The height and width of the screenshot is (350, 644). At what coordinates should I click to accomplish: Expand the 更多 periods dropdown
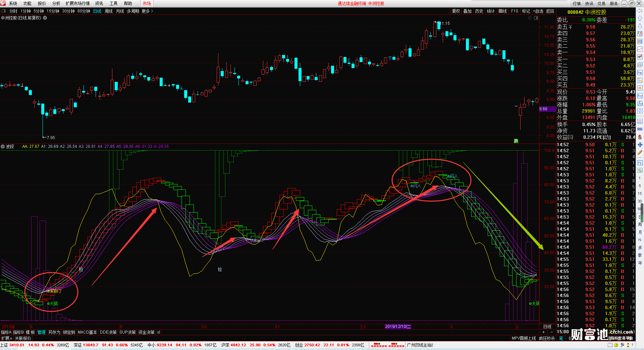(x=147, y=11)
